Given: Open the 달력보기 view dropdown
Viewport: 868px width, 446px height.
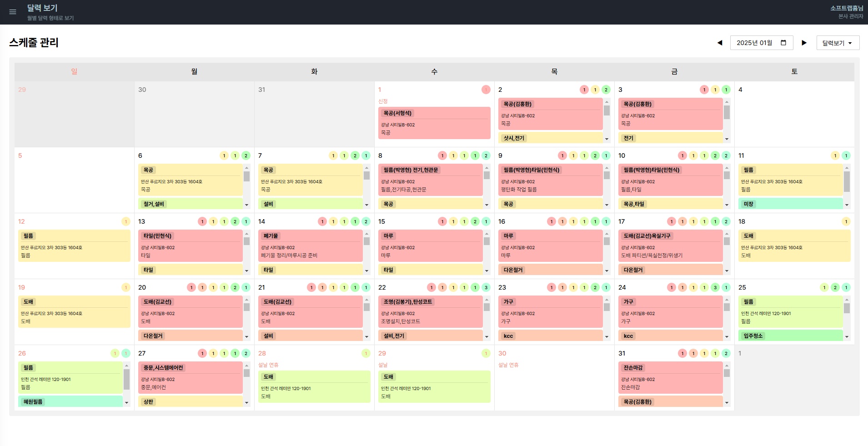Looking at the screenshot, I should [x=838, y=43].
